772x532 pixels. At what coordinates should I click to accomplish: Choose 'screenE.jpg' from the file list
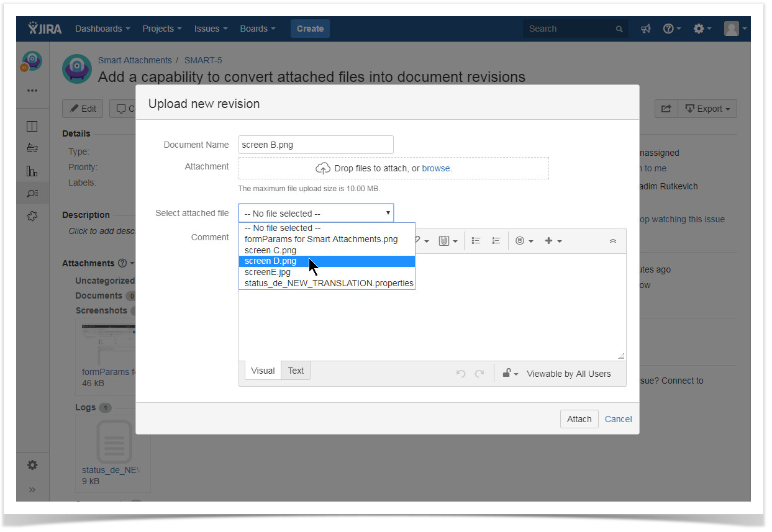[x=267, y=272]
